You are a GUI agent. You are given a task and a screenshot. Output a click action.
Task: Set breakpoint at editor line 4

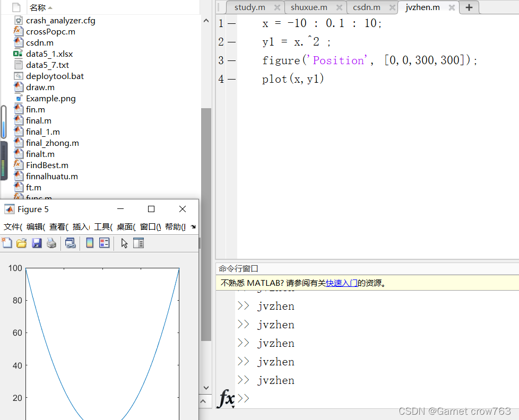tap(232, 79)
